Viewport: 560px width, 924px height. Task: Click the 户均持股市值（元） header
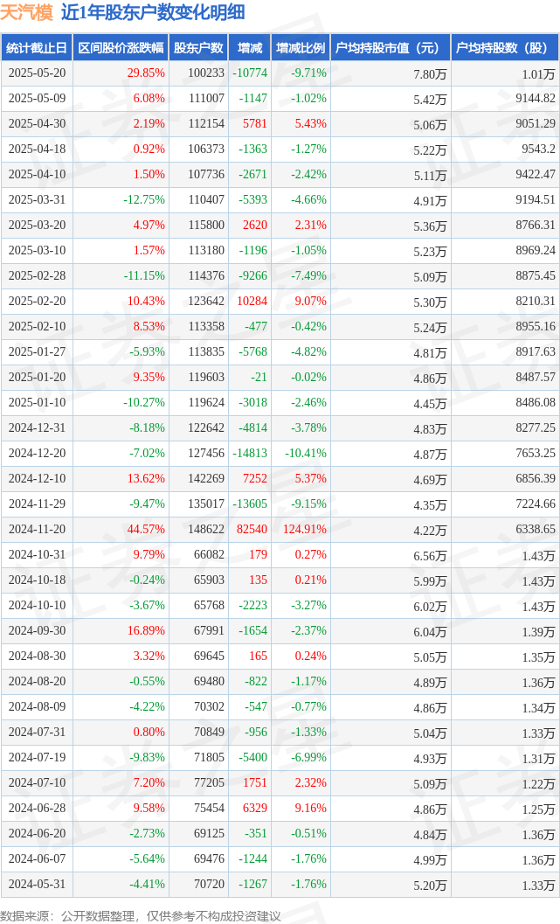391,48
